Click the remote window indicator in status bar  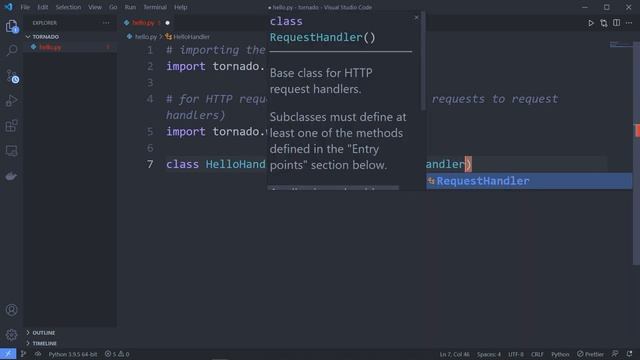tap(8, 354)
